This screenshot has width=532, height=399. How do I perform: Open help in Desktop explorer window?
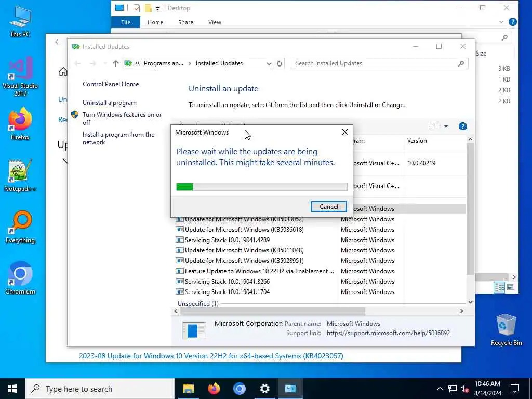[513, 22]
